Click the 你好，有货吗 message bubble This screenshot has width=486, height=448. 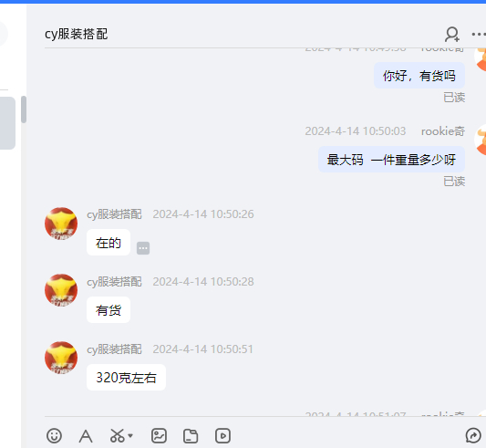[419, 76]
